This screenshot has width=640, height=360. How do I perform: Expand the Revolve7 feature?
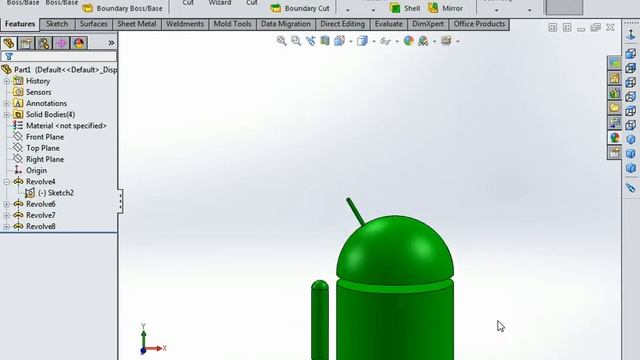pos(7,215)
